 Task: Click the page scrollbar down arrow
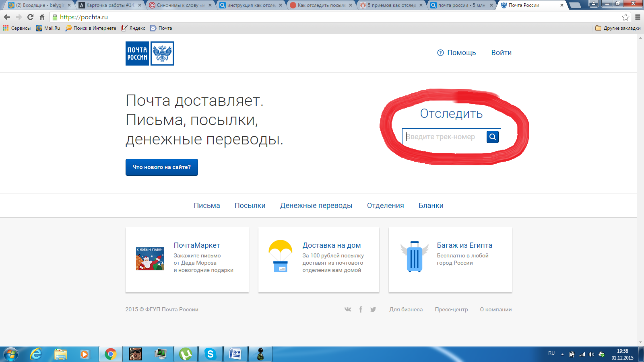640,343
